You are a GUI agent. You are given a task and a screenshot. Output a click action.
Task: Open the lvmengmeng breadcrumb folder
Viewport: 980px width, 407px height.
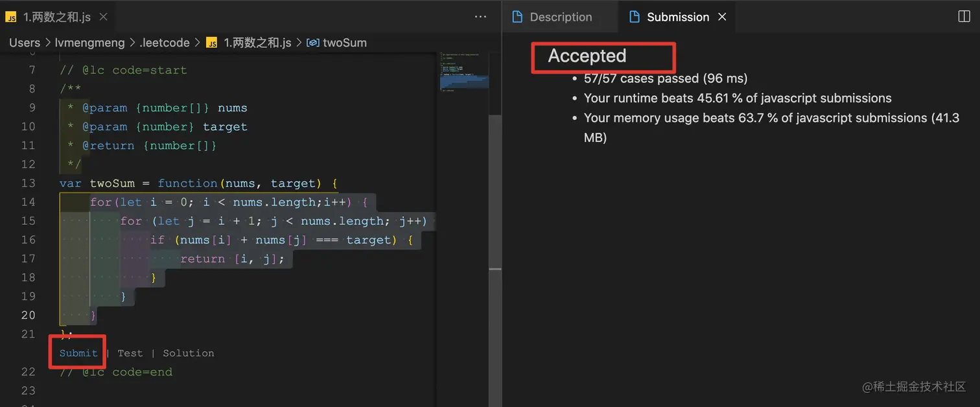tap(91, 43)
